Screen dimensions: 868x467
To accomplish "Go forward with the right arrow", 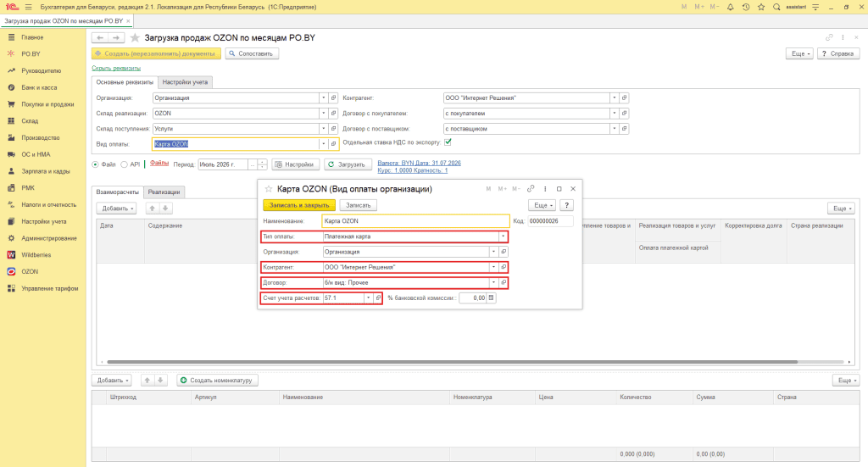I will tap(115, 37).
